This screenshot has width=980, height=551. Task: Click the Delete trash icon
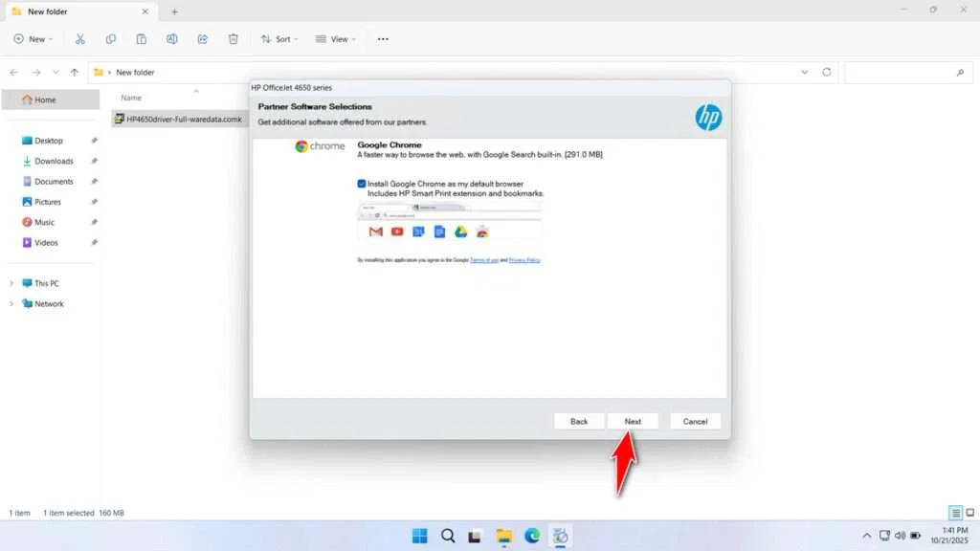233,38
